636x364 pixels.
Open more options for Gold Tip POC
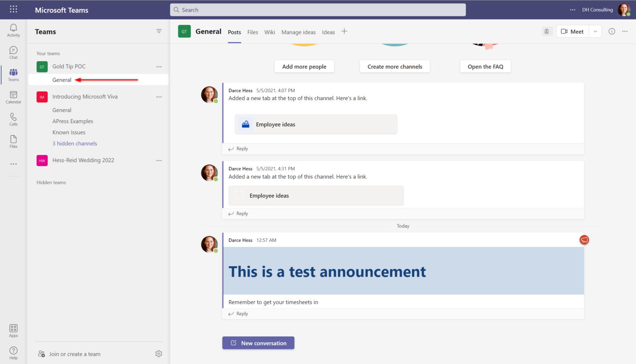point(159,66)
